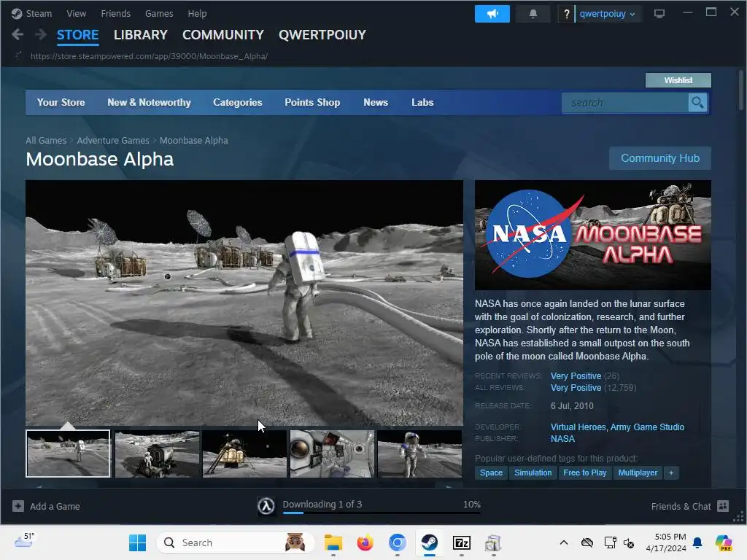Click the question mark help button

566,14
